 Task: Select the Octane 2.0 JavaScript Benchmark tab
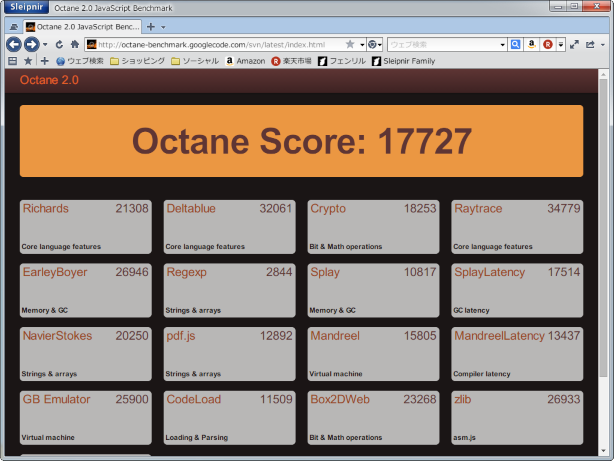(82, 27)
